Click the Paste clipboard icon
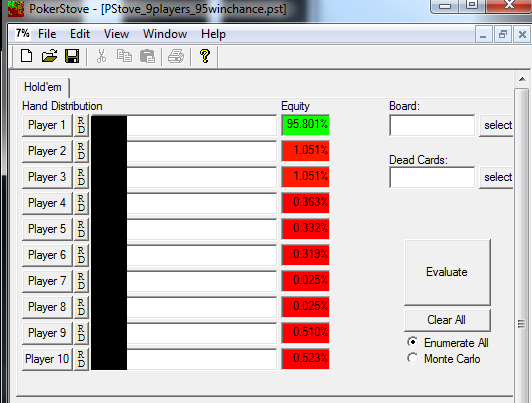This screenshot has height=403, width=532. click(147, 56)
